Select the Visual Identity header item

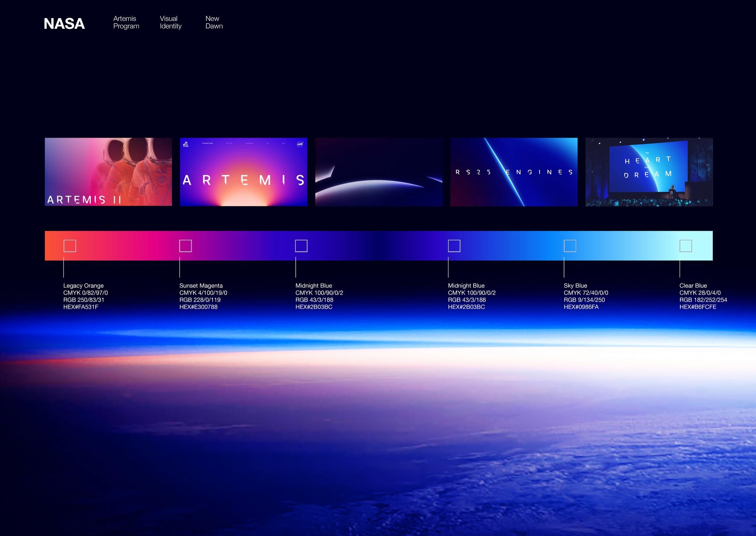pyautogui.click(x=171, y=22)
